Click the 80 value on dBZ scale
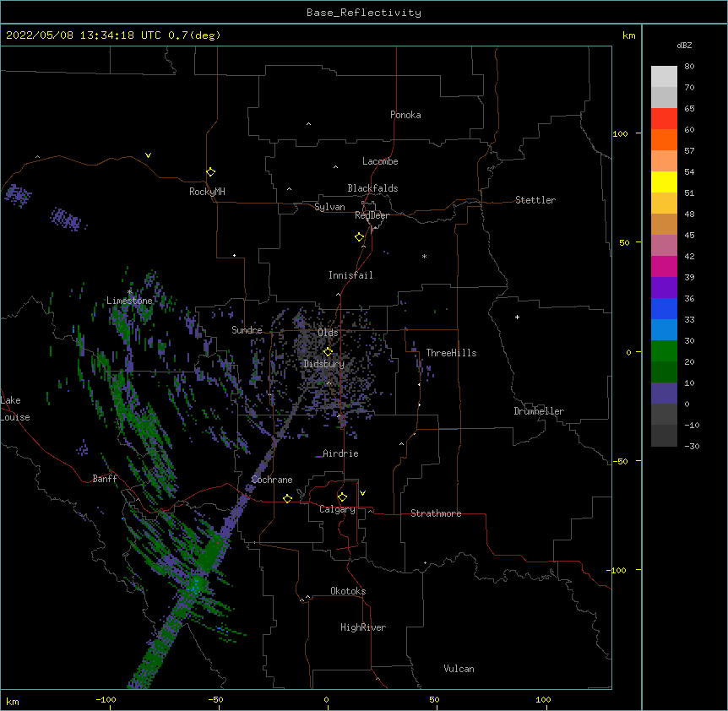Viewport: 728px width, 711px height. click(689, 67)
